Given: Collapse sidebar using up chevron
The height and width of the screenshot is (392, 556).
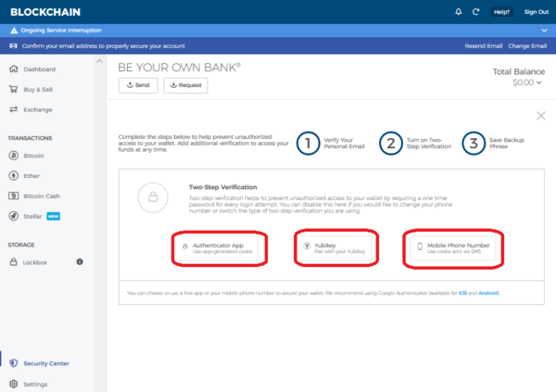Looking at the screenshot, I should coord(100,61).
